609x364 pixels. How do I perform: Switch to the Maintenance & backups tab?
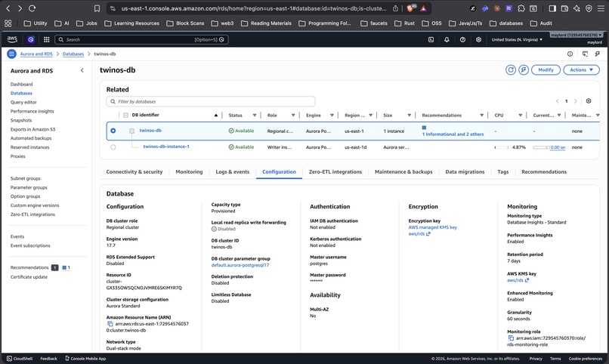403,171
